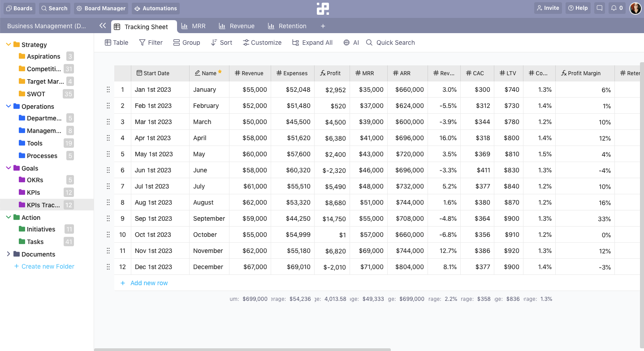Open the AI assistant in the toolbar
This screenshot has width=644, height=351.
click(x=351, y=43)
